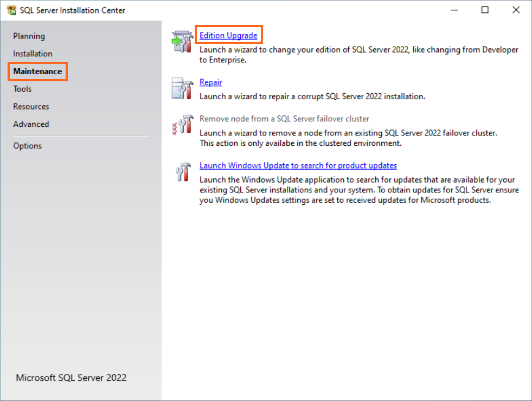Click Launch Windows Update to search link
The width and height of the screenshot is (532, 401).
[298, 165]
